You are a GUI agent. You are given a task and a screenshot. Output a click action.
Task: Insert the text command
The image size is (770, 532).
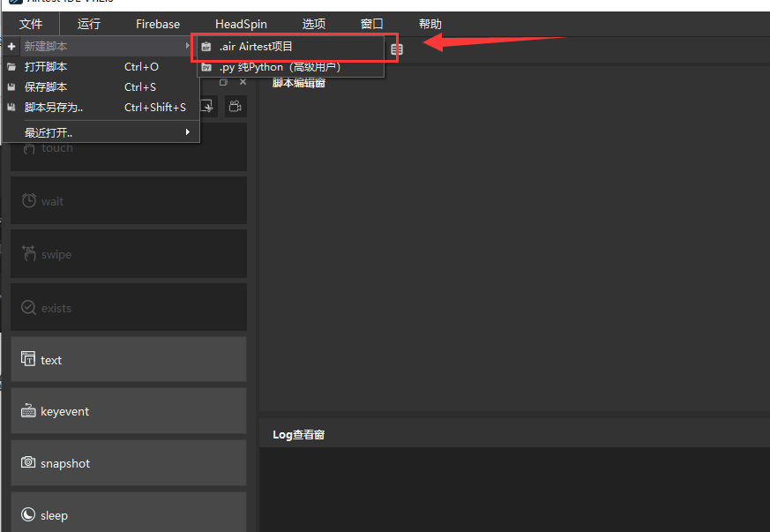(x=129, y=359)
